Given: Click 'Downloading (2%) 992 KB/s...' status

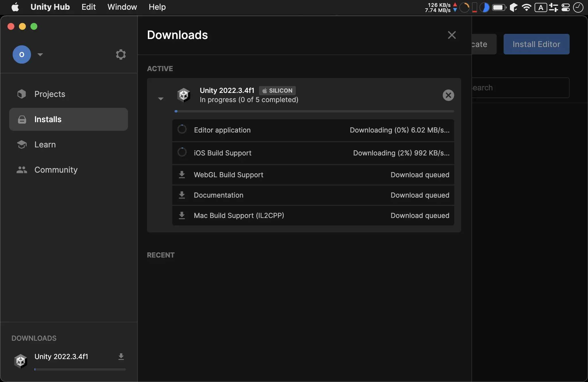Looking at the screenshot, I should point(401,153).
